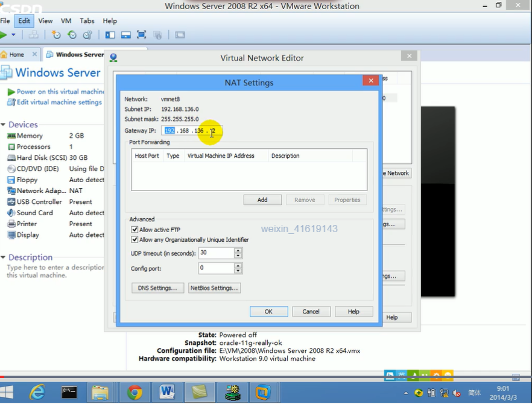Viewport: 532px width, 404px height.
Task: Collapse the Devices section
Action: [3, 125]
